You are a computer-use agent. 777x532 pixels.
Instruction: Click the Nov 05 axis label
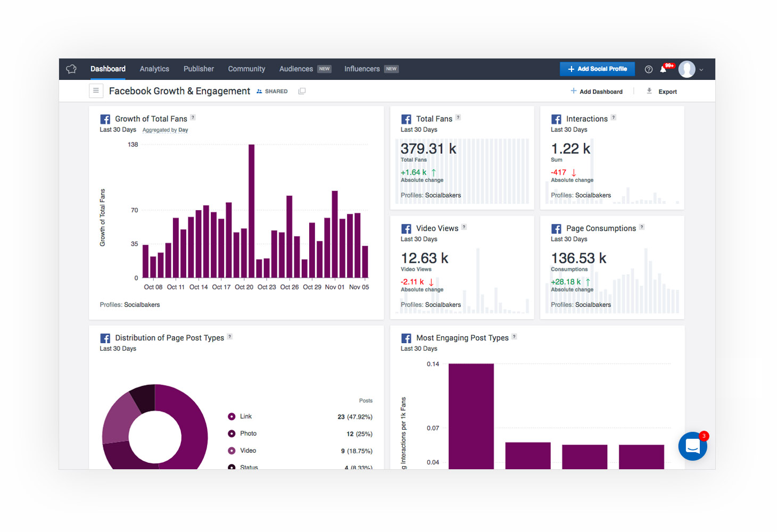359,287
